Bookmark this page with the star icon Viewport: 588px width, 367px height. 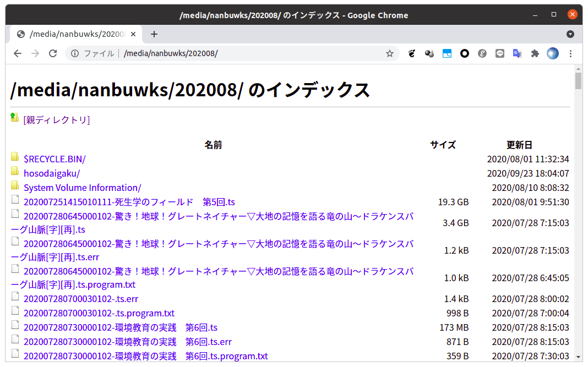click(390, 53)
